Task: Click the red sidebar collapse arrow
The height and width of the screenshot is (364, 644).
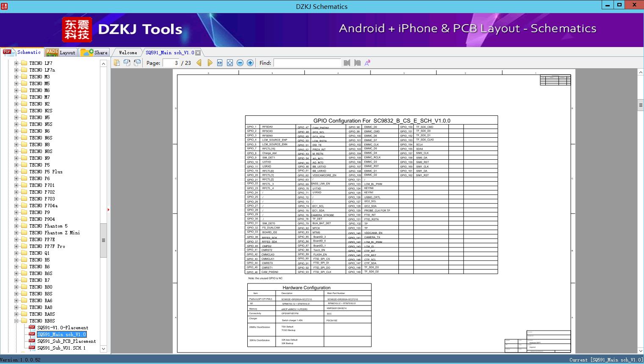Action: [108, 209]
